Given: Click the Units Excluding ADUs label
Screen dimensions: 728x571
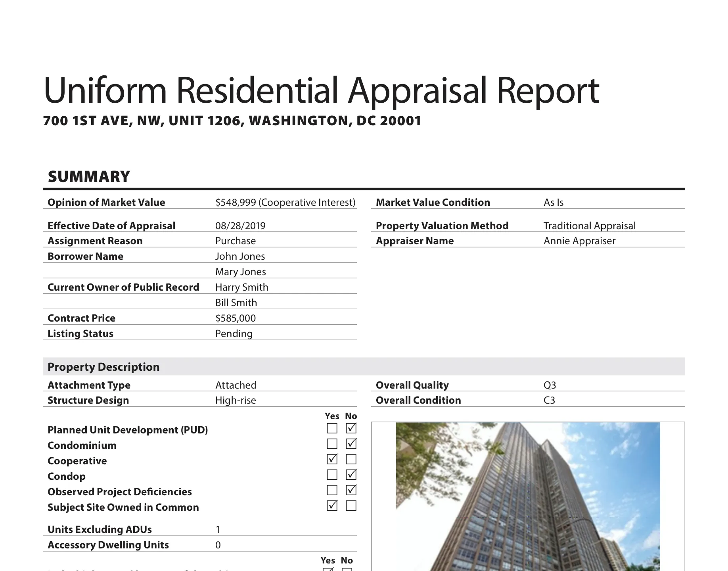Looking at the screenshot, I should tap(100, 530).
